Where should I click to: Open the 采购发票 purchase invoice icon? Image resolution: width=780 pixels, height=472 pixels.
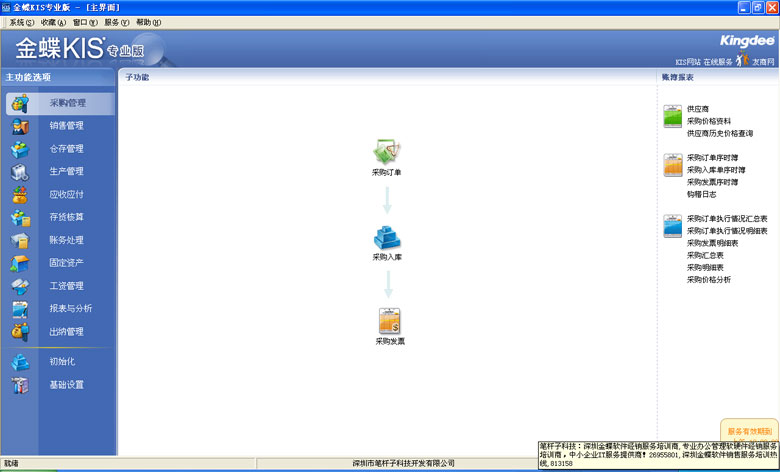390,321
